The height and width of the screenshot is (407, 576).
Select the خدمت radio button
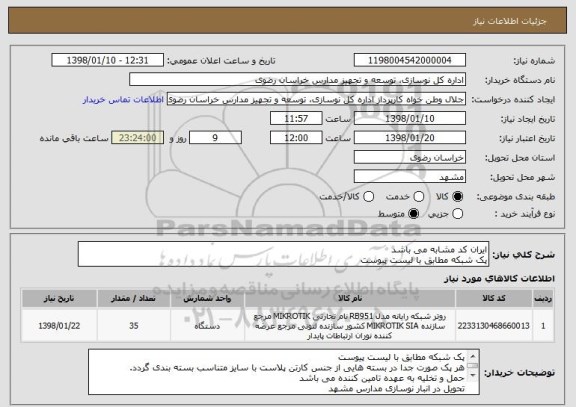[419, 197]
